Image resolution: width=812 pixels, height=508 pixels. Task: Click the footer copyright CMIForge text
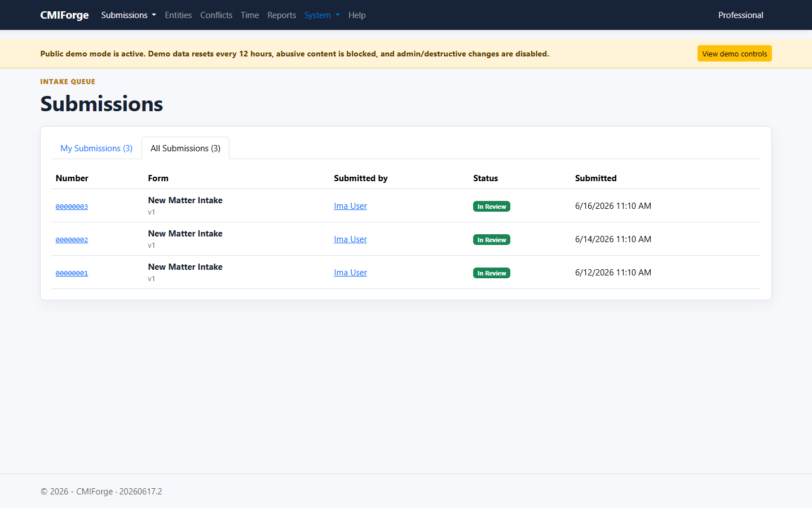click(101, 492)
